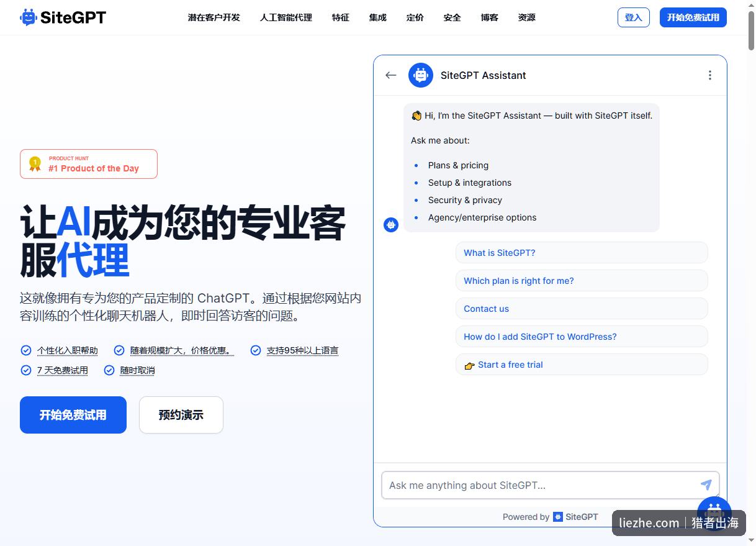Click the send paper-plane icon

[x=706, y=485]
